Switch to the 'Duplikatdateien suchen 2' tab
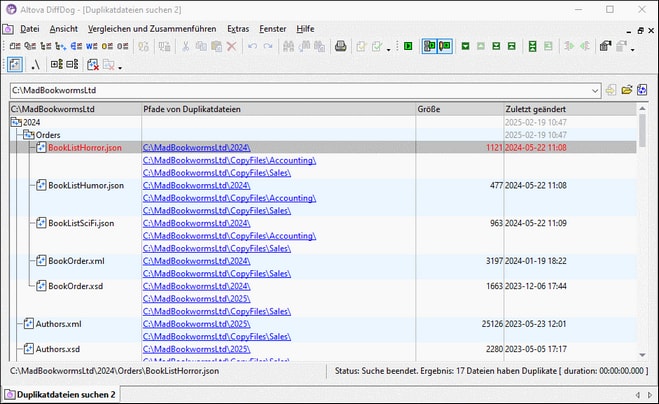 point(66,395)
